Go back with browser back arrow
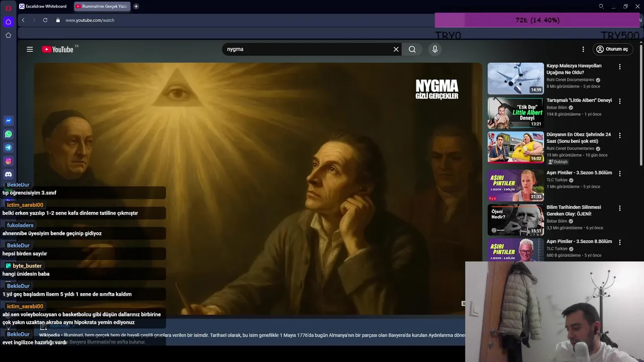This screenshot has height=362, width=644. pyautogui.click(x=23, y=20)
